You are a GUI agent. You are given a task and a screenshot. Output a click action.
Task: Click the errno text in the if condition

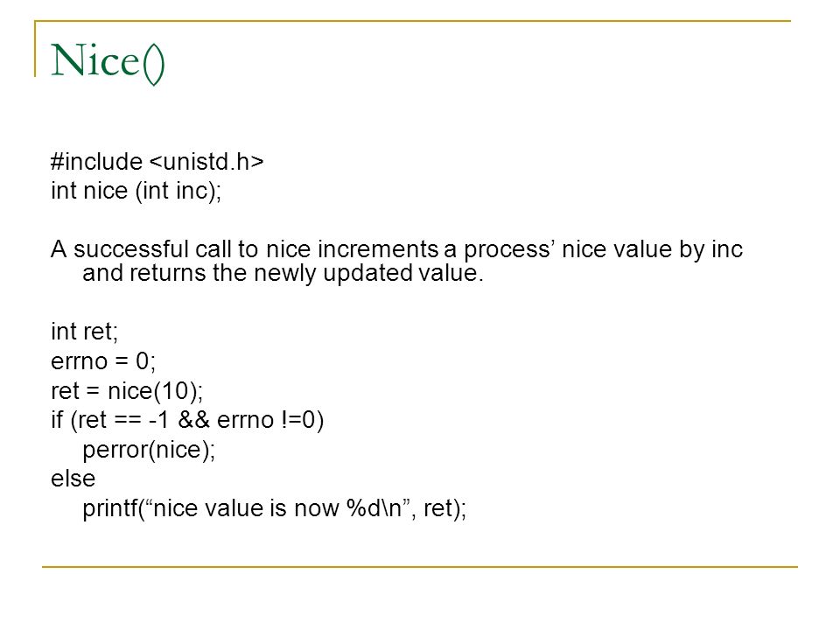coord(245,420)
